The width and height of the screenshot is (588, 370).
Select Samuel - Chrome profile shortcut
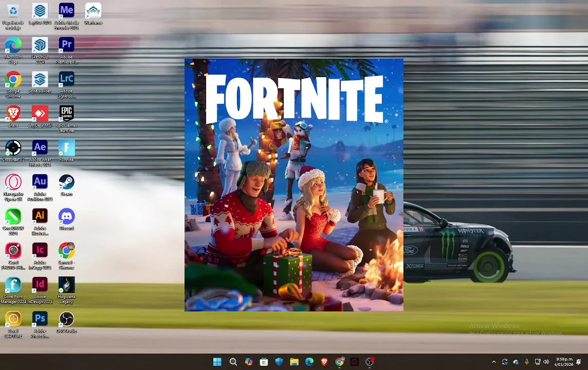66,256
